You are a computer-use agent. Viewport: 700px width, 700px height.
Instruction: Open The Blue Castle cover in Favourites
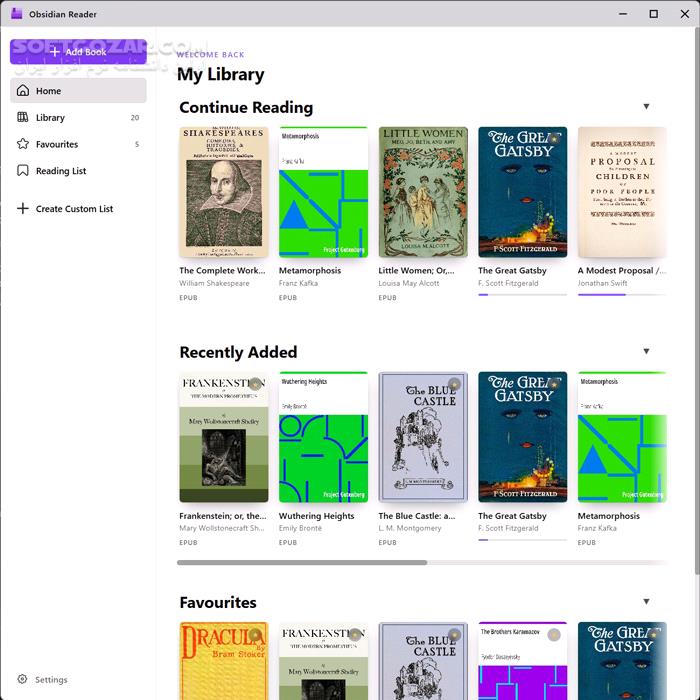(x=423, y=661)
